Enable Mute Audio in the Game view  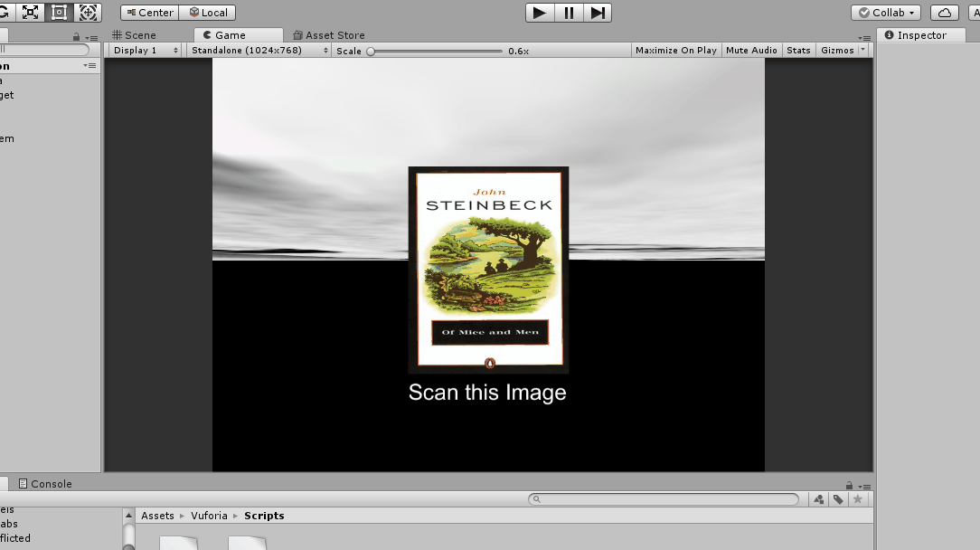(x=750, y=50)
